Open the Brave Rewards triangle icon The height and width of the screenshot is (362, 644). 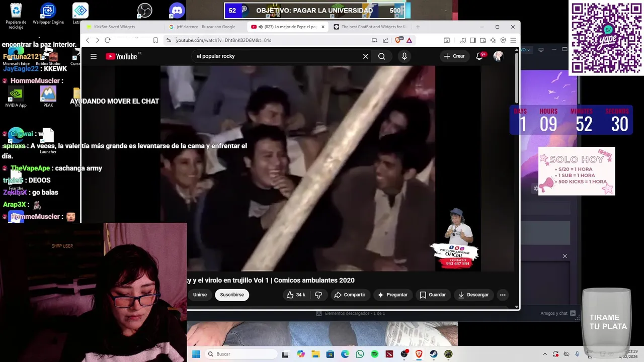point(409,40)
